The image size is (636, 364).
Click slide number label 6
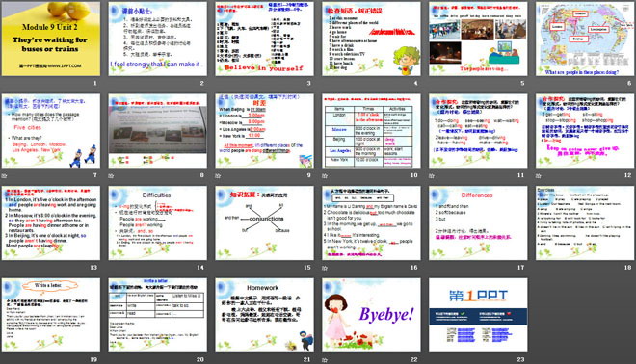629,83
